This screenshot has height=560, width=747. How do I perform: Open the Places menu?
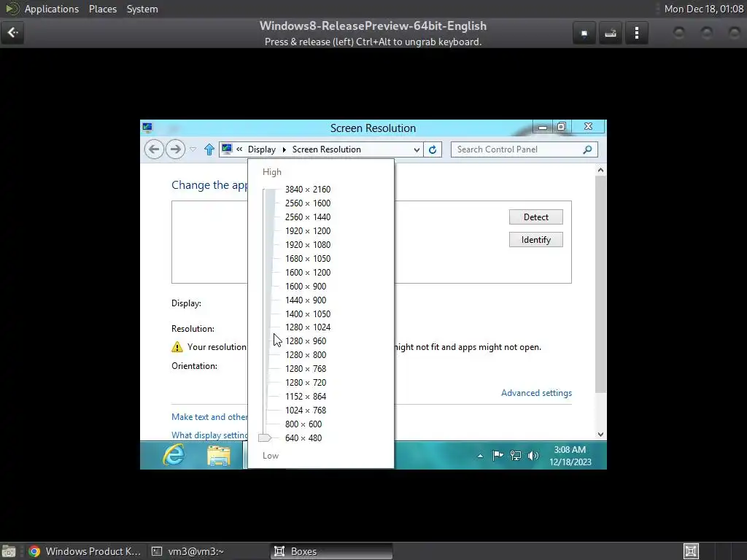tap(102, 9)
